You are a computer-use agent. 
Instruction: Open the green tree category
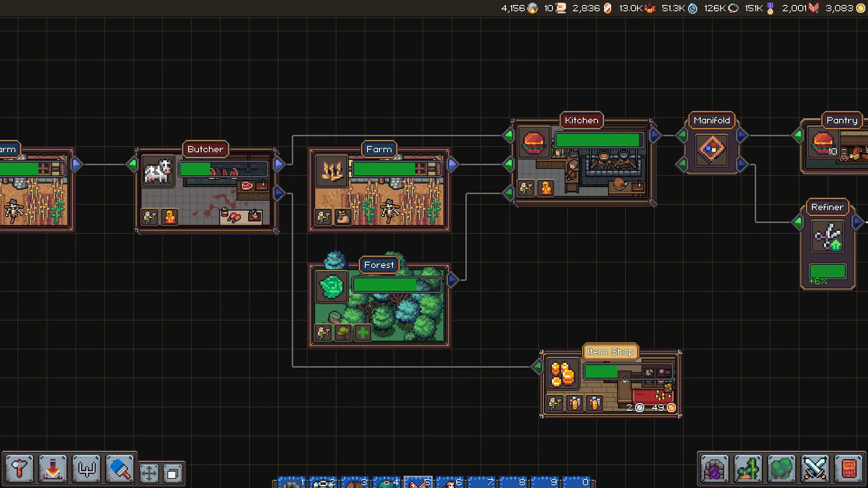click(x=782, y=469)
